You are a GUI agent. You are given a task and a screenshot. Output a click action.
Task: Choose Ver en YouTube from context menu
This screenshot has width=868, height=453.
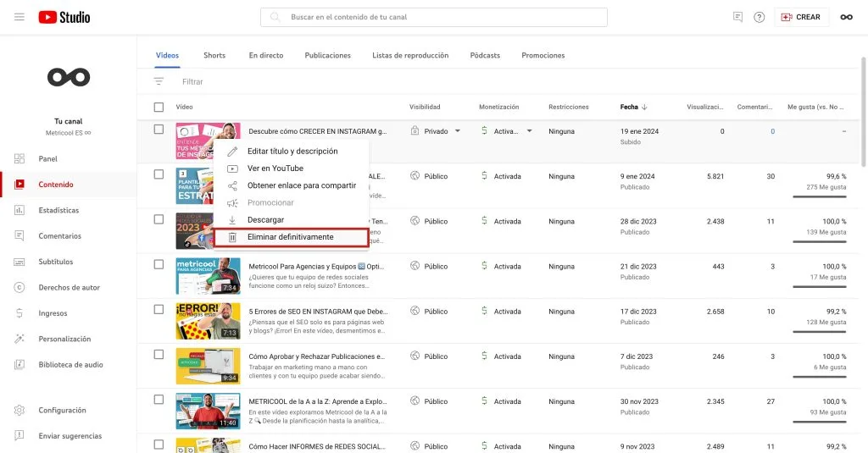(292, 168)
